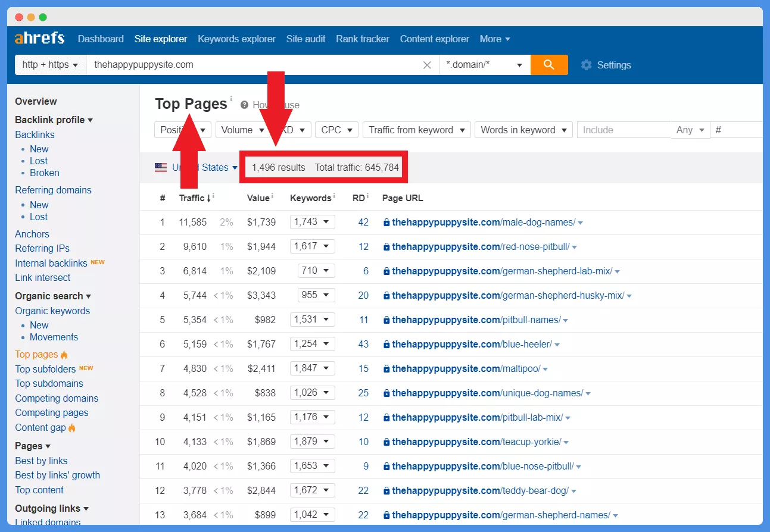
Task: Click the lock icon for maltipoo URL
Action: point(386,369)
